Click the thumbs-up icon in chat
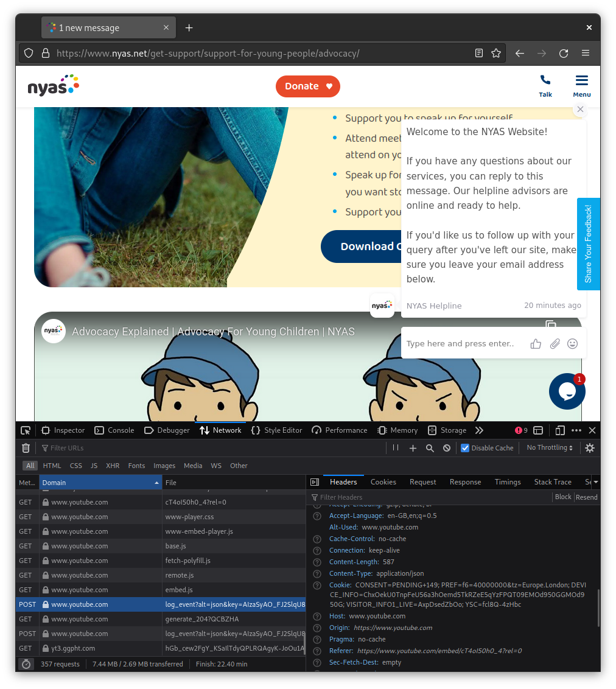The image size is (616, 689). [536, 344]
